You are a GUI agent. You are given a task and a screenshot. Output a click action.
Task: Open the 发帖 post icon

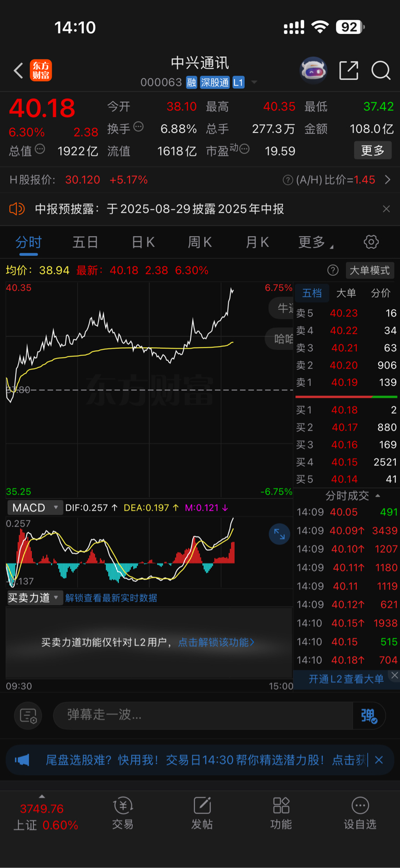(202, 813)
